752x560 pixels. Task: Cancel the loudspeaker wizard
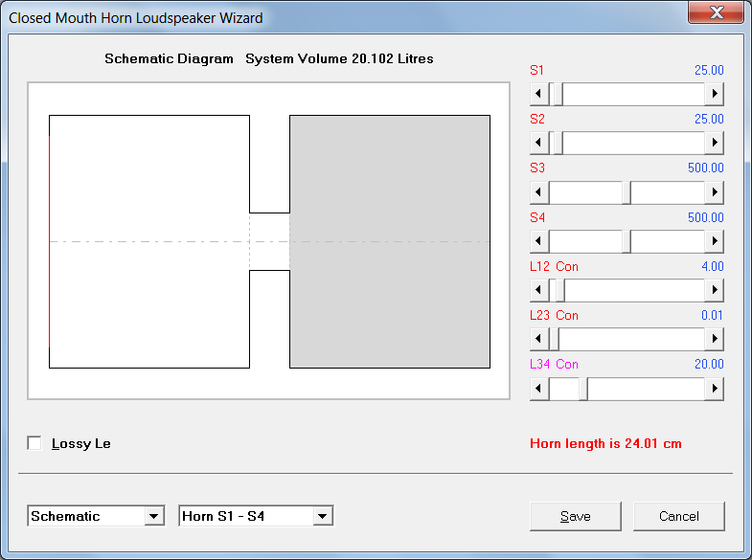coord(678,516)
